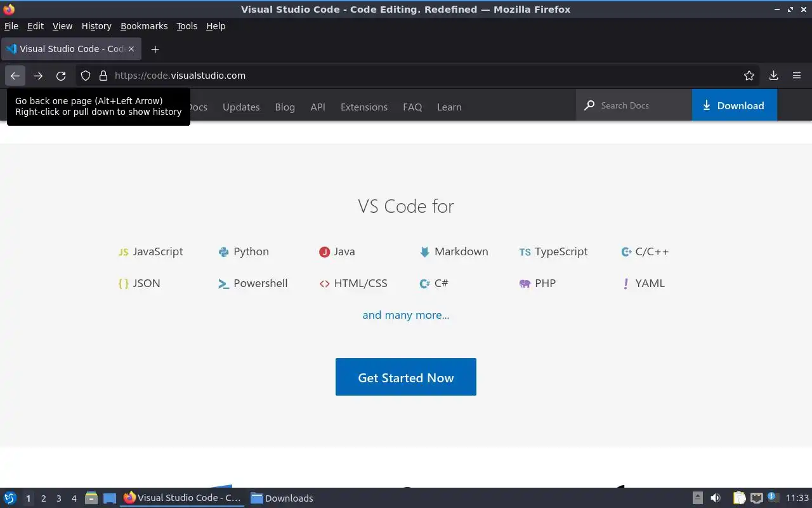Click the taskbar clock showing 11:33
The height and width of the screenshot is (508, 812).
[x=797, y=498]
